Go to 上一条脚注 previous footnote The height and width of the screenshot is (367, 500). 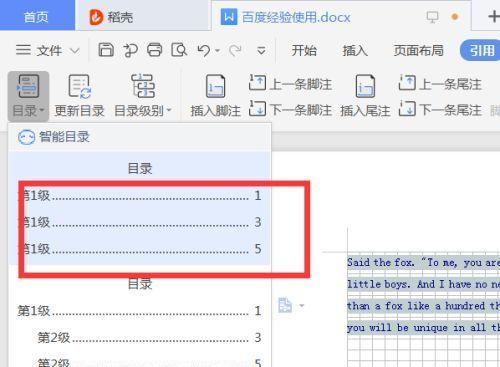(290, 83)
